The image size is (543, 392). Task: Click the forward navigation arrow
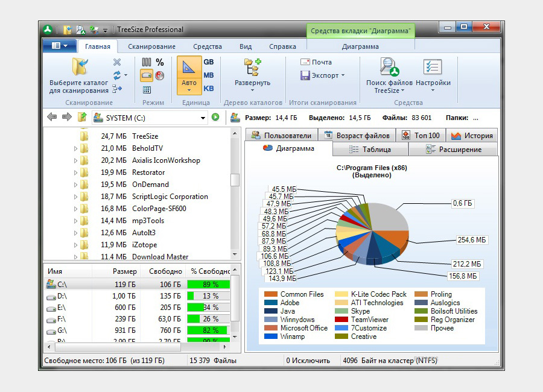pyautogui.click(x=67, y=117)
